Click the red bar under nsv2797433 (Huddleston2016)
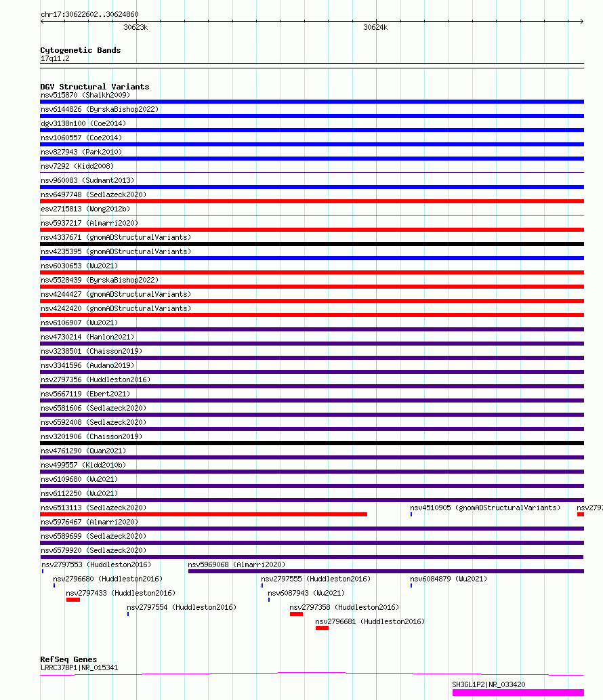 [73, 600]
